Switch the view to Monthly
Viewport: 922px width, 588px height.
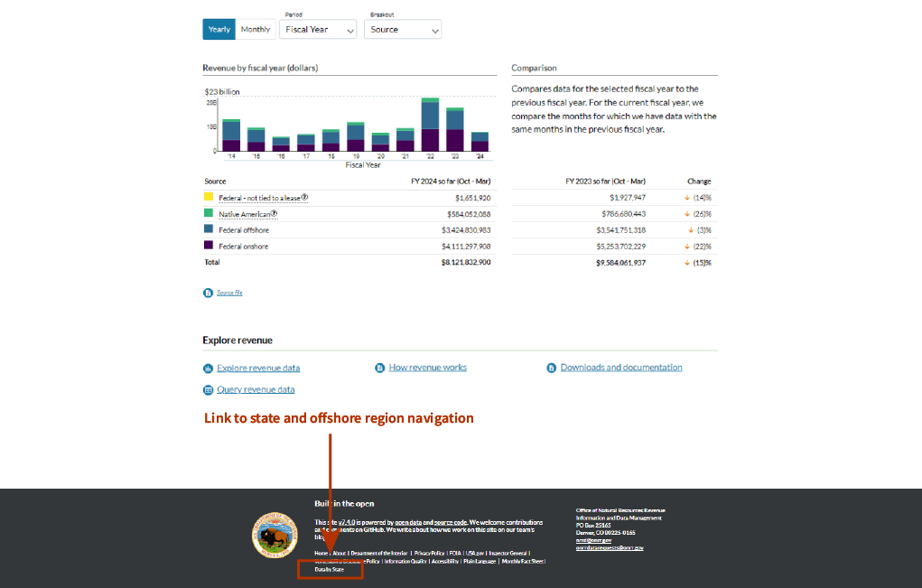255,30
